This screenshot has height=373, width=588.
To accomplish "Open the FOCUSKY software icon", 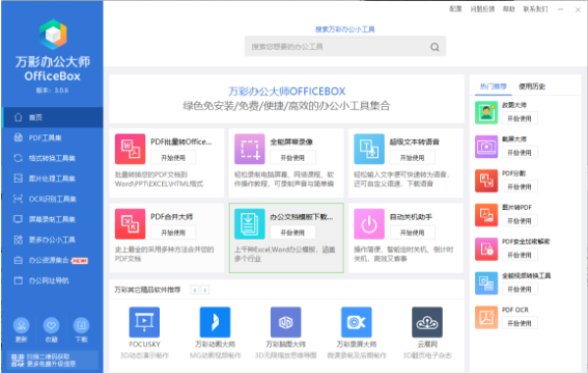I will click(x=144, y=322).
